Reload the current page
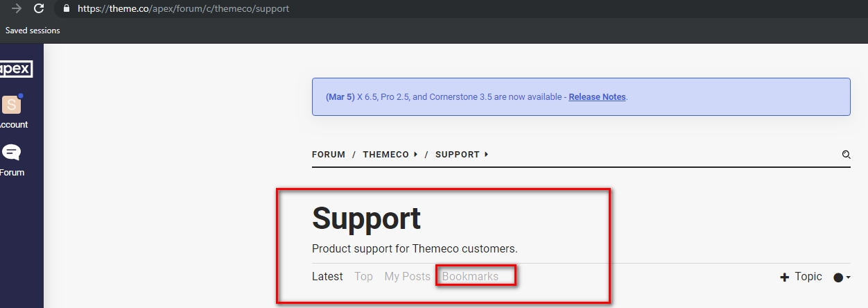This screenshot has height=308, width=868. click(39, 9)
